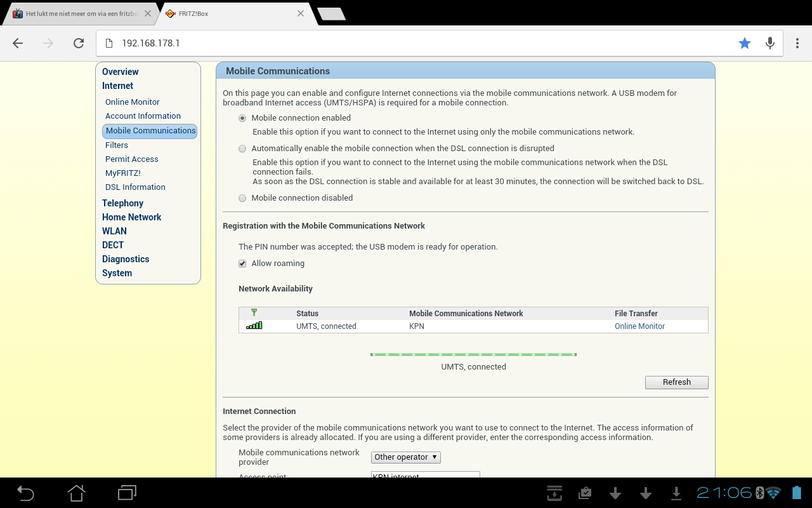Toggle the 'Allow roaming' checkbox
The image size is (812, 508).
coord(242,264)
